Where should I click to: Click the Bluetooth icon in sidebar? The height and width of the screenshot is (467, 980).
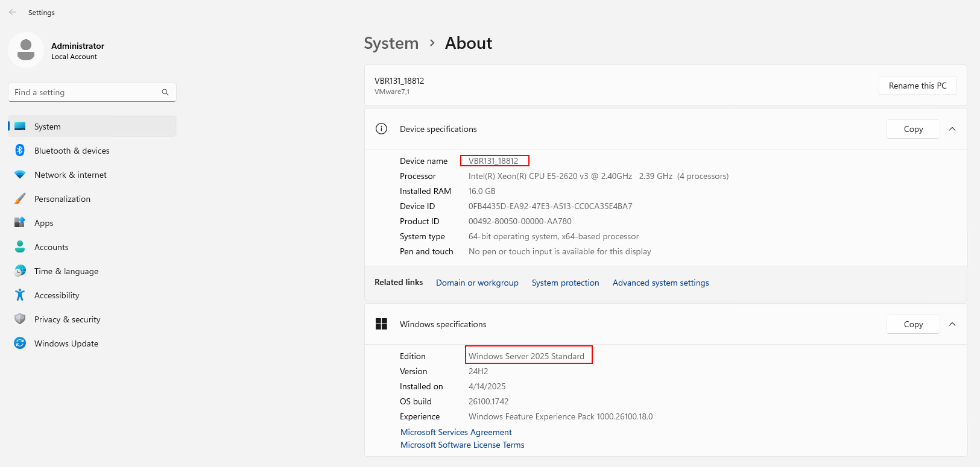pos(20,151)
